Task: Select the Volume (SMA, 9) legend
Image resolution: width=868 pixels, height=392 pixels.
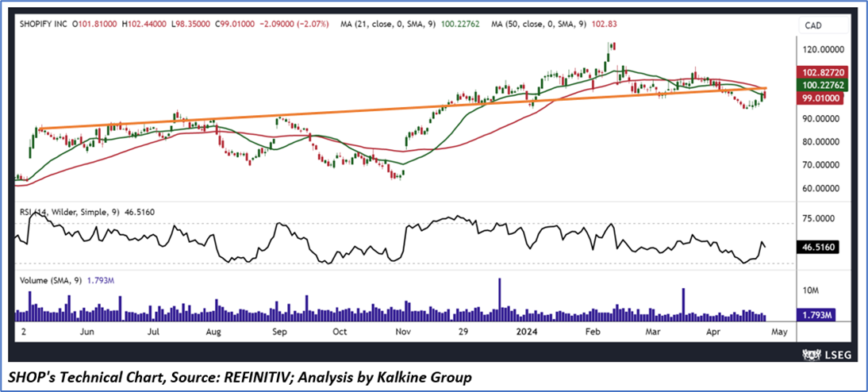Action: [67, 281]
